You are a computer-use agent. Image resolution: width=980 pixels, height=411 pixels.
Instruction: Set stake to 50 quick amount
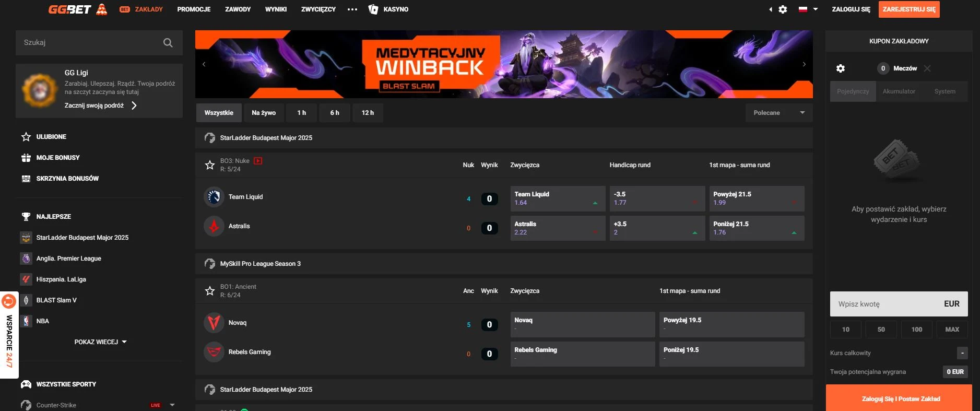point(881,330)
